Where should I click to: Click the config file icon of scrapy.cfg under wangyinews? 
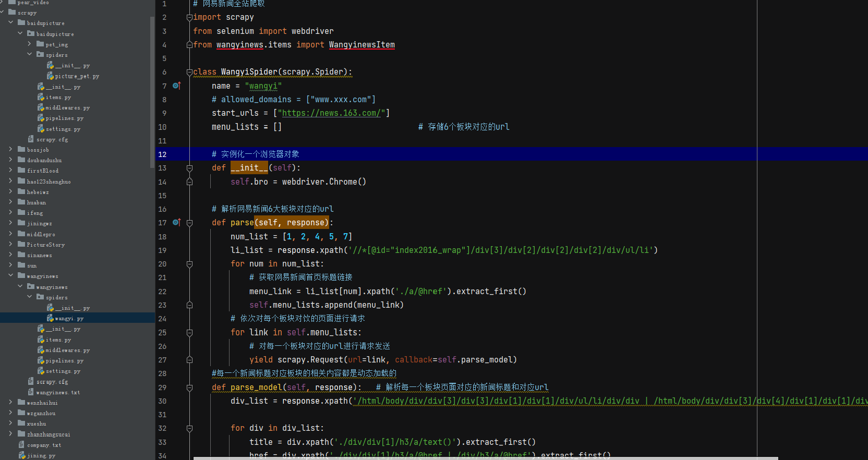click(x=31, y=381)
